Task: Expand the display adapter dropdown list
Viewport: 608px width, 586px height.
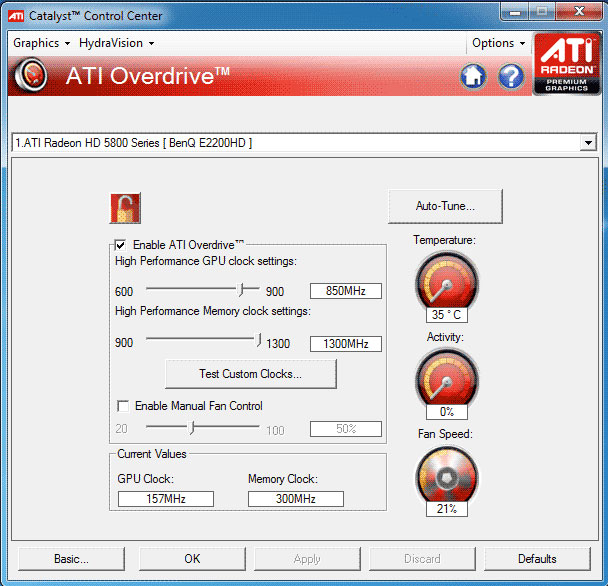Action: [588, 143]
